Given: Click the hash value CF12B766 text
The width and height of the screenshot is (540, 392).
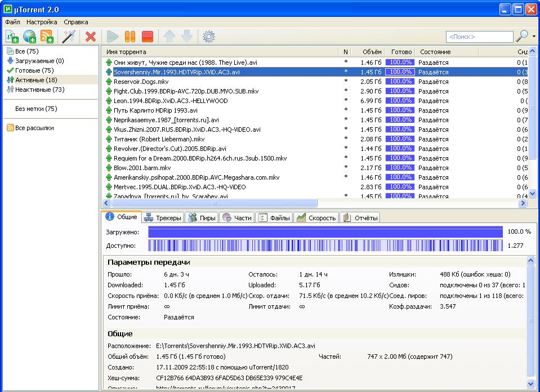Looking at the screenshot, I should coord(229,378).
